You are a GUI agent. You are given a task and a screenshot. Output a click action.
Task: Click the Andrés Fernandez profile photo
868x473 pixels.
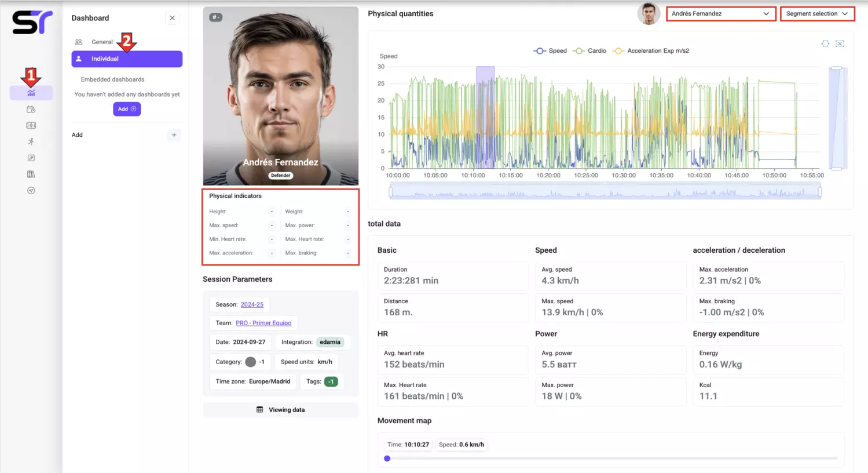click(281, 96)
